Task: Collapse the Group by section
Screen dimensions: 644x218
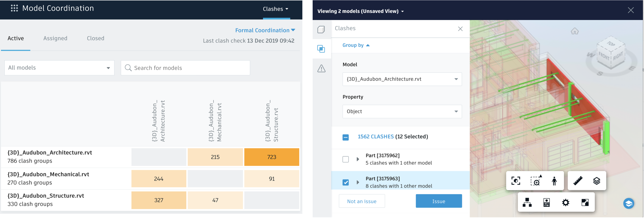Action: (356, 45)
